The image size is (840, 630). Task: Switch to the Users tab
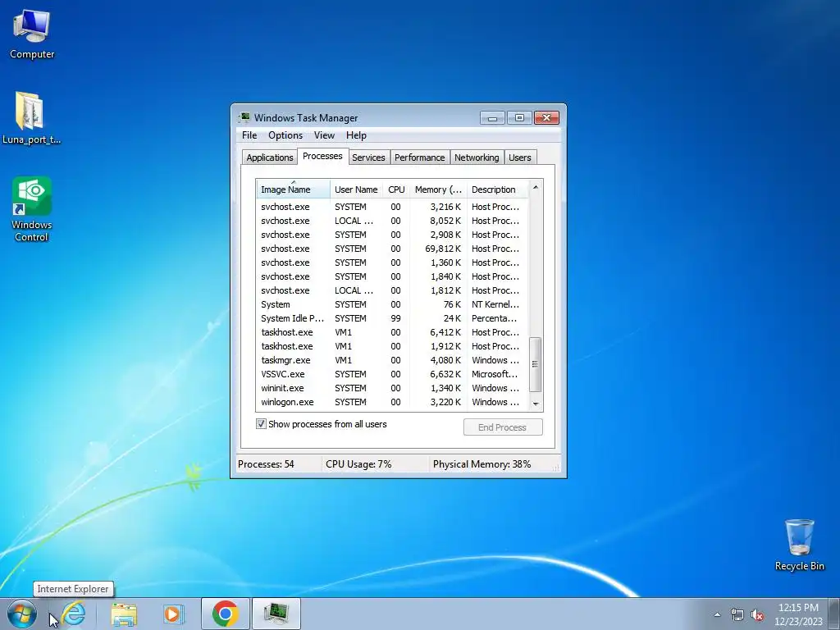[519, 157]
